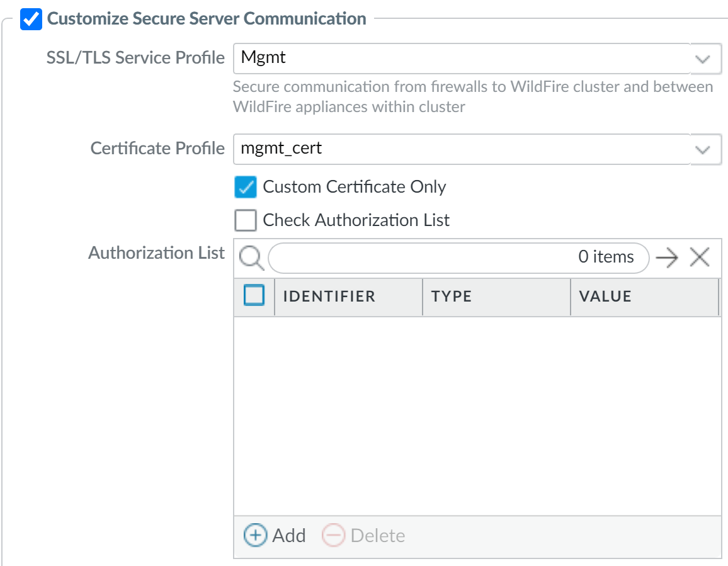Click the mgmt_cert value in Certificate Profile field
Viewport: 728px width, 566px height.
click(x=282, y=149)
